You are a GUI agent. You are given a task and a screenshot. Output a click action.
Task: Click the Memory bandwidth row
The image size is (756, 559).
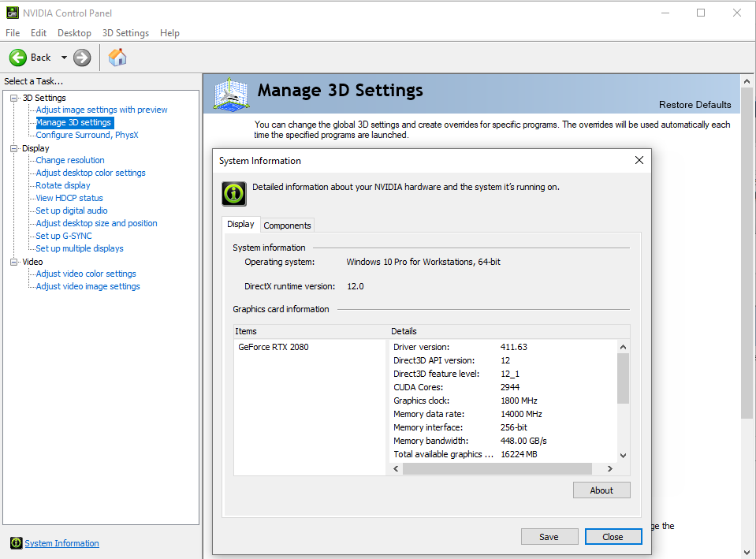(x=503, y=441)
